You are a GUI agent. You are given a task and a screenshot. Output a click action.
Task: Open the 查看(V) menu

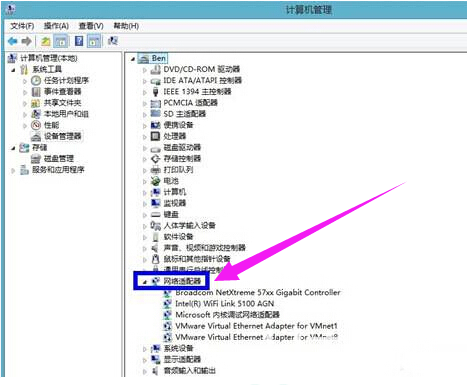click(x=91, y=26)
